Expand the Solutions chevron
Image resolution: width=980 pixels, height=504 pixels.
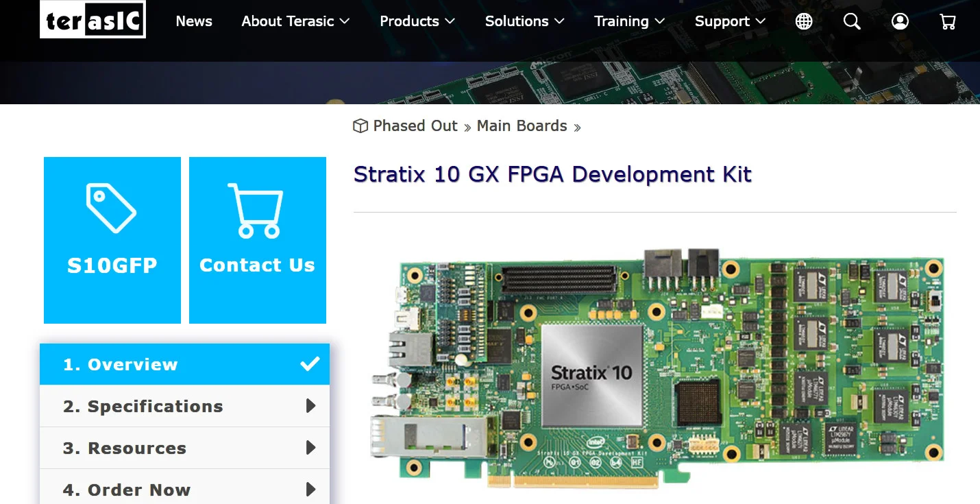coord(560,22)
